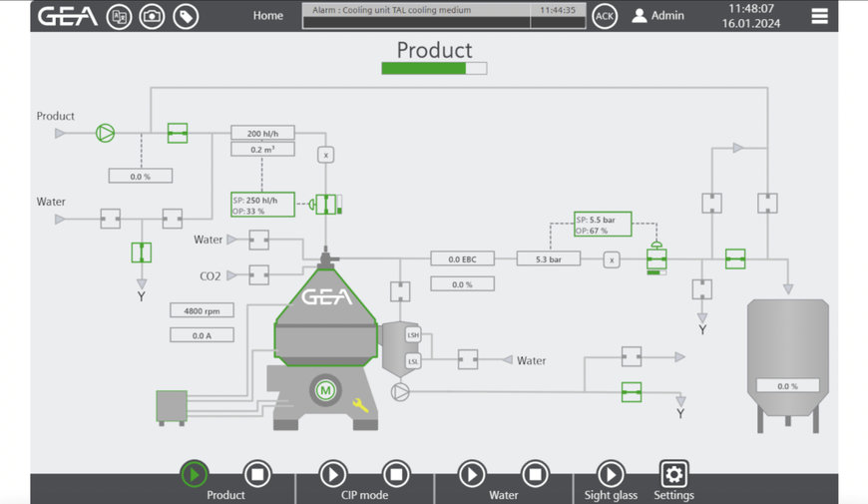Select the separator motor M icon
This screenshot has height=504, width=868.
pos(325,390)
